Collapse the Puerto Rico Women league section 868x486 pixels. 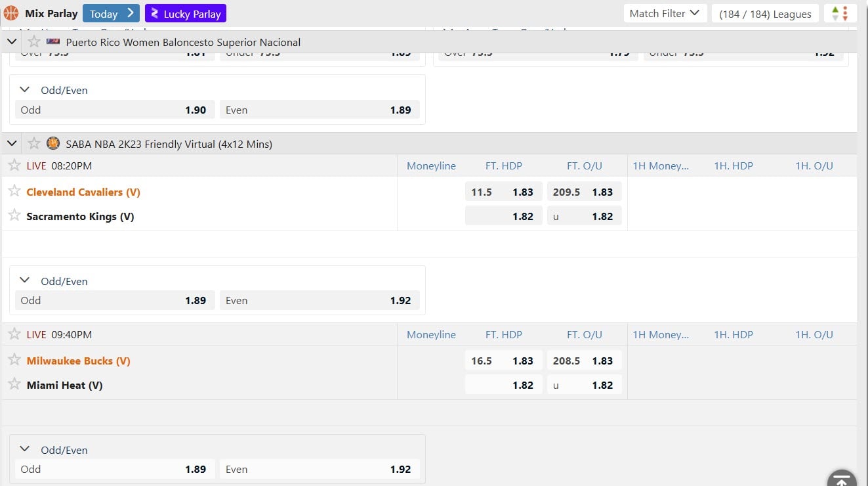click(11, 41)
